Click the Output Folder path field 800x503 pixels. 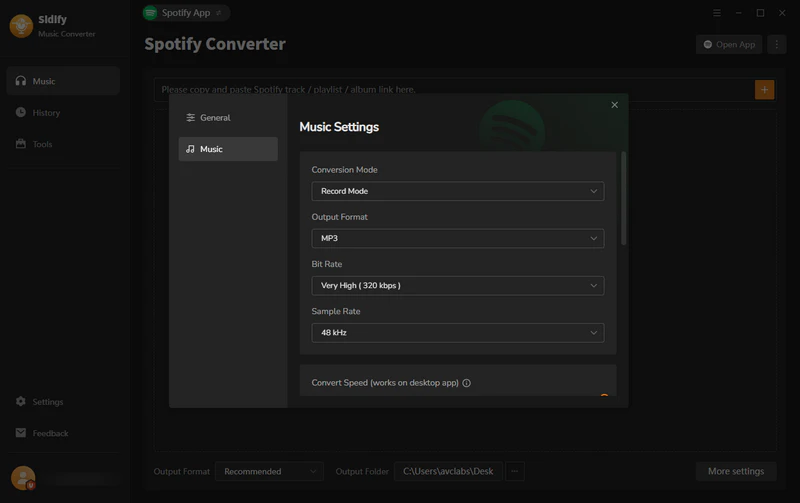(448, 471)
